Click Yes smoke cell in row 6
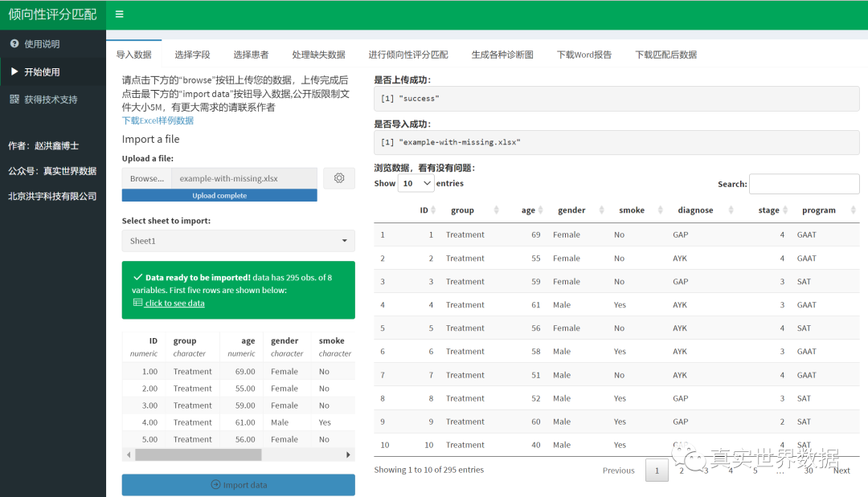The image size is (868, 497). [620, 351]
